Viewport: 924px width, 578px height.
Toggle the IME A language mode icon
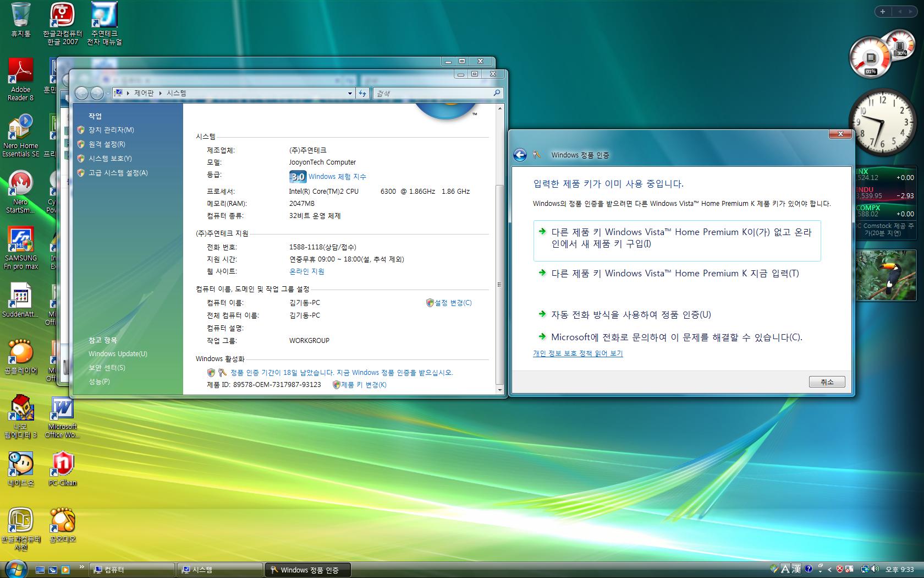tap(785, 569)
